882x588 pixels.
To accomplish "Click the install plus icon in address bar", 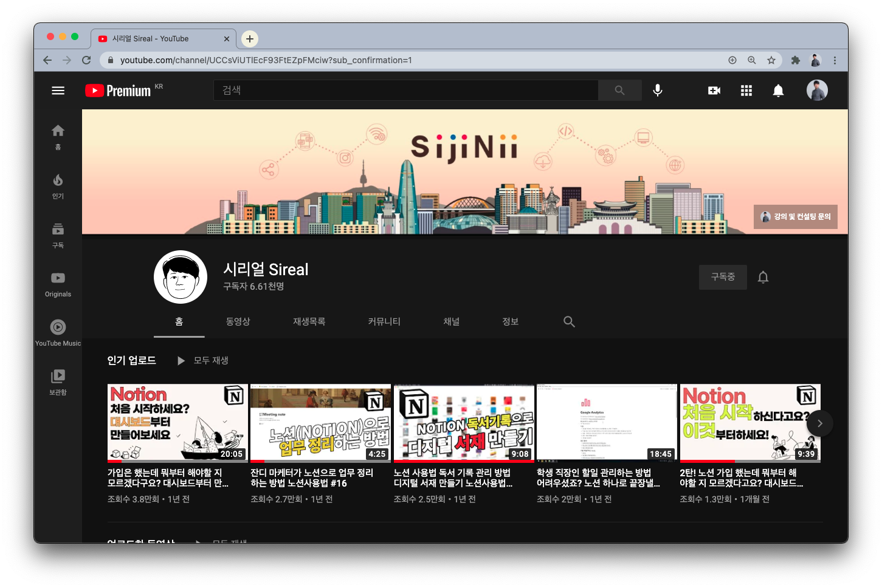I will tap(732, 60).
